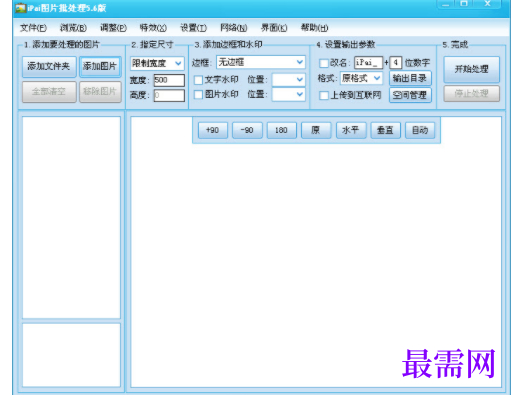The height and width of the screenshot is (395, 514).
Task: Click the 自动 auto-rotate button
Action: 420,130
